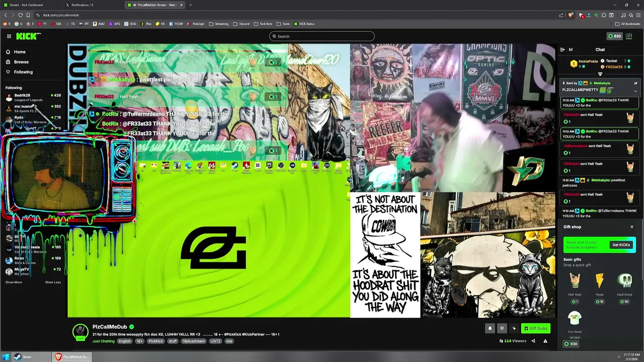Image resolution: width=644 pixels, height=362 pixels.
Task: Show hidden system tray icons
Action: pos(619,357)
